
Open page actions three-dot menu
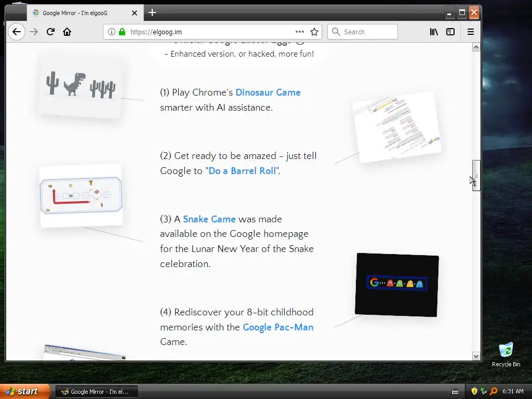(x=300, y=32)
